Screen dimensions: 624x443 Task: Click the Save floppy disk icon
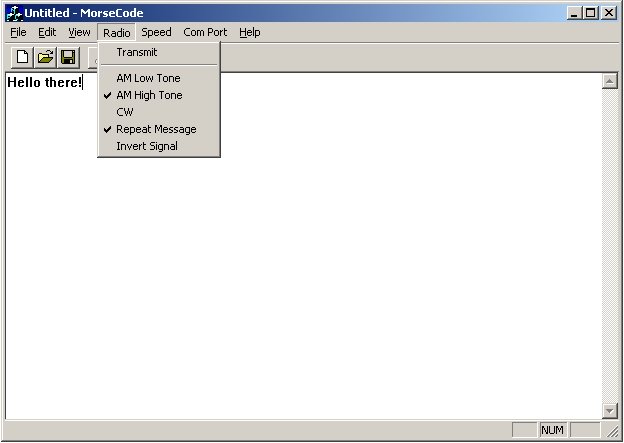pyautogui.click(x=68, y=57)
